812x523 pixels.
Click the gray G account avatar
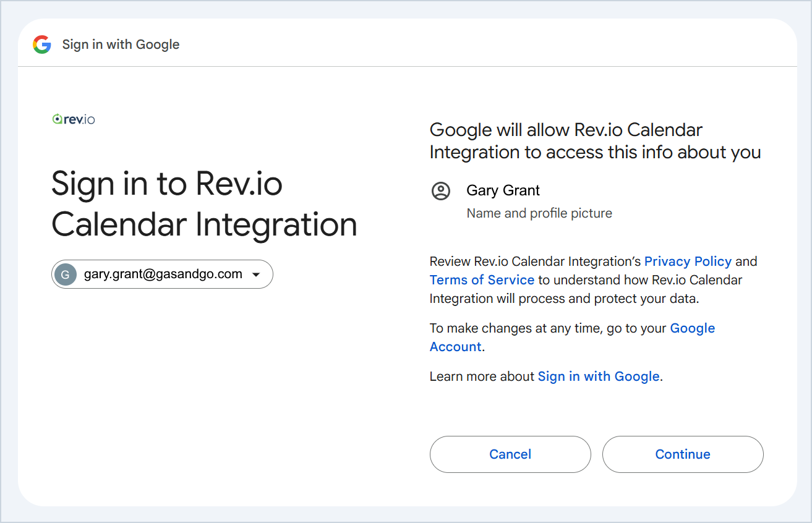65,274
